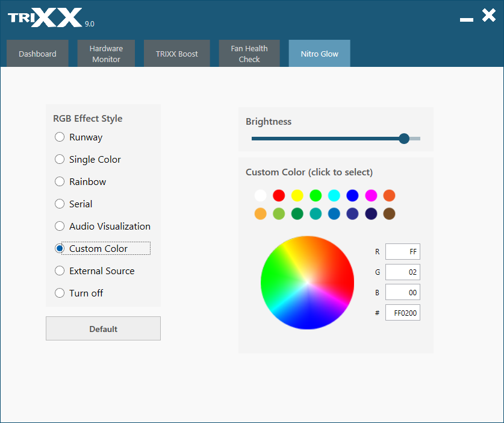This screenshot has width=504, height=423.
Task: Click the pure blue preset swatch
Action: tap(353, 195)
